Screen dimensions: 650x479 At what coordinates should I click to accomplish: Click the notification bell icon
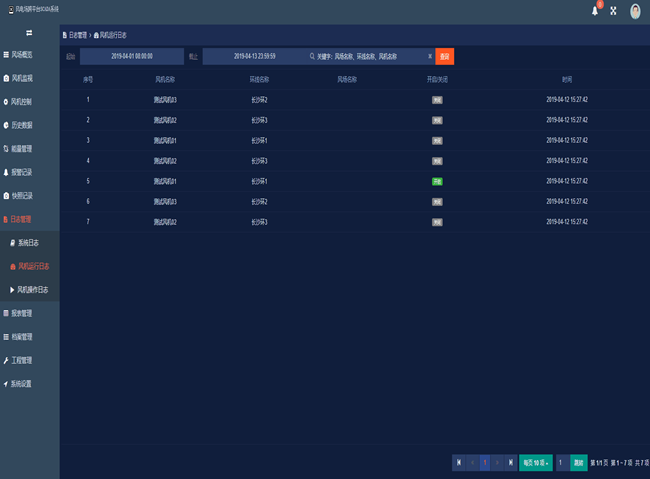click(595, 11)
